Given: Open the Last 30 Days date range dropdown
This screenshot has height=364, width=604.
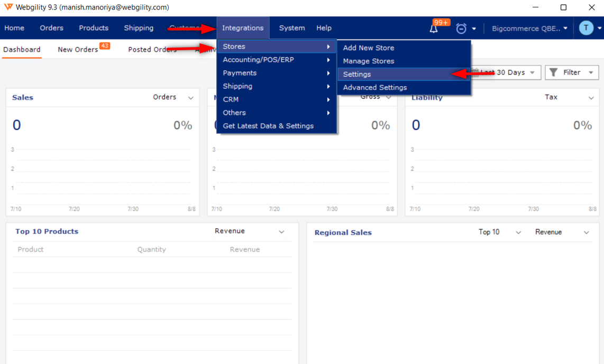Looking at the screenshot, I should point(506,72).
